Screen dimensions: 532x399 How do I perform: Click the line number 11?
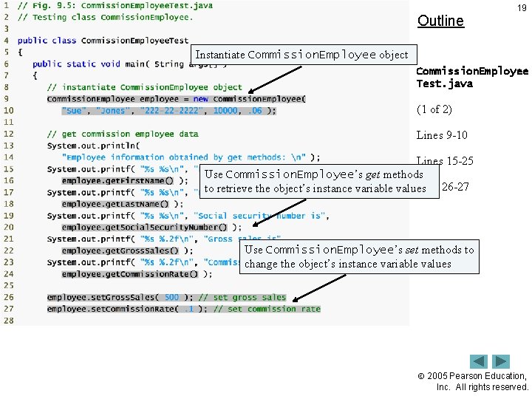[9, 122]
